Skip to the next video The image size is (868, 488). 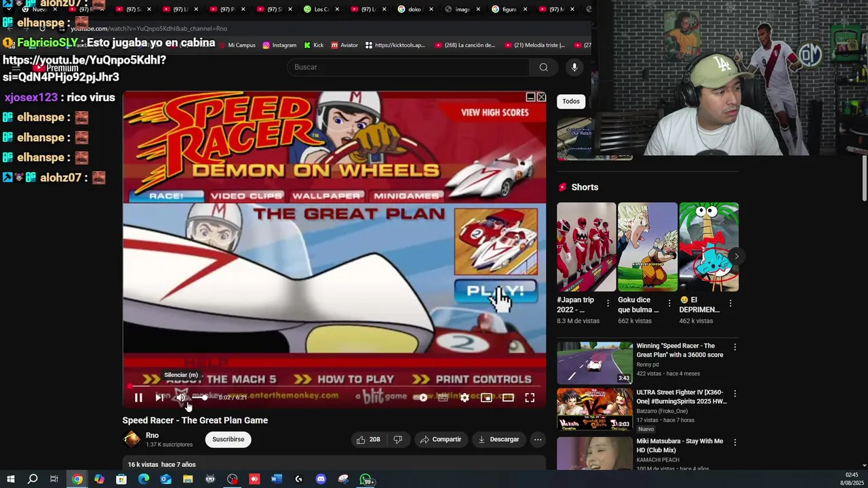tap(159, 398)
